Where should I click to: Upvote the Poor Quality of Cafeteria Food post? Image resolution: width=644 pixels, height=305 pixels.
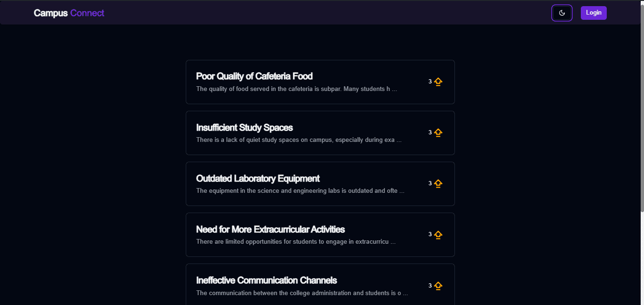438,82
